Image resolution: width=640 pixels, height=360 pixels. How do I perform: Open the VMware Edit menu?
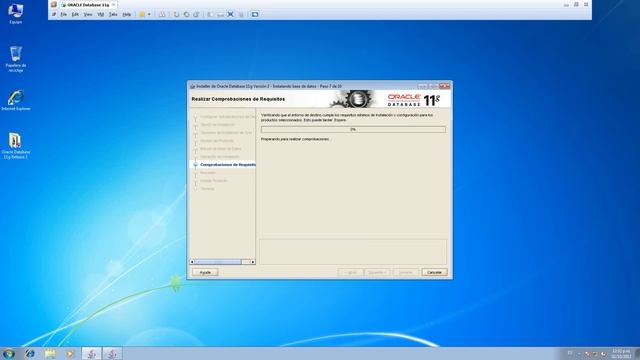click(x=75, y=14)
